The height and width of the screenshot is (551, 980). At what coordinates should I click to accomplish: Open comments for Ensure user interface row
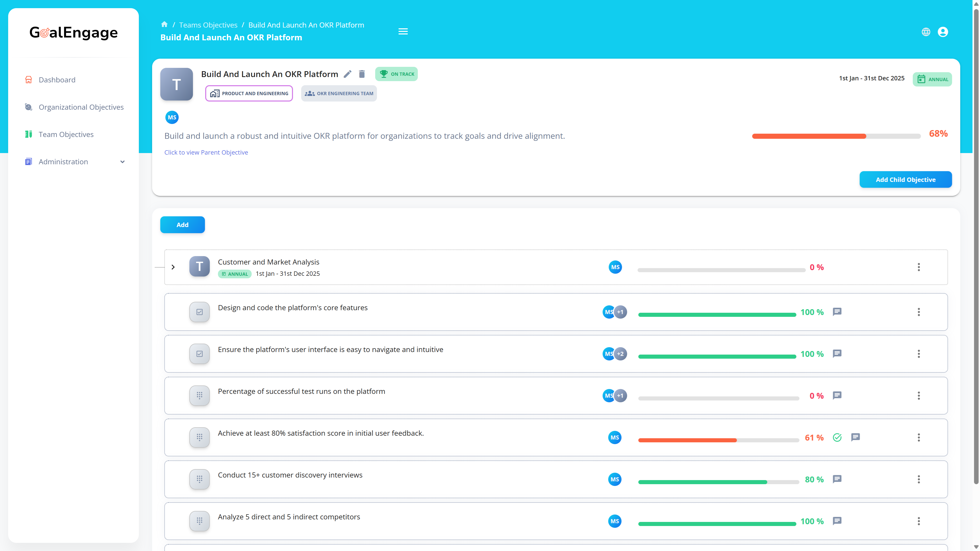tap(837, 354)
